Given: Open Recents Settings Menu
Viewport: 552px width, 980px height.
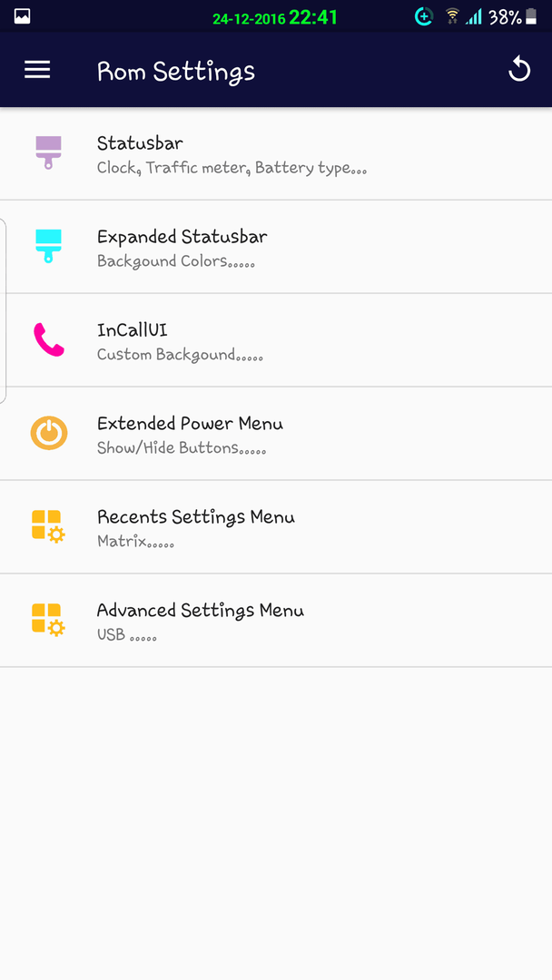Looking at the screenshot, I should [276, 527].
